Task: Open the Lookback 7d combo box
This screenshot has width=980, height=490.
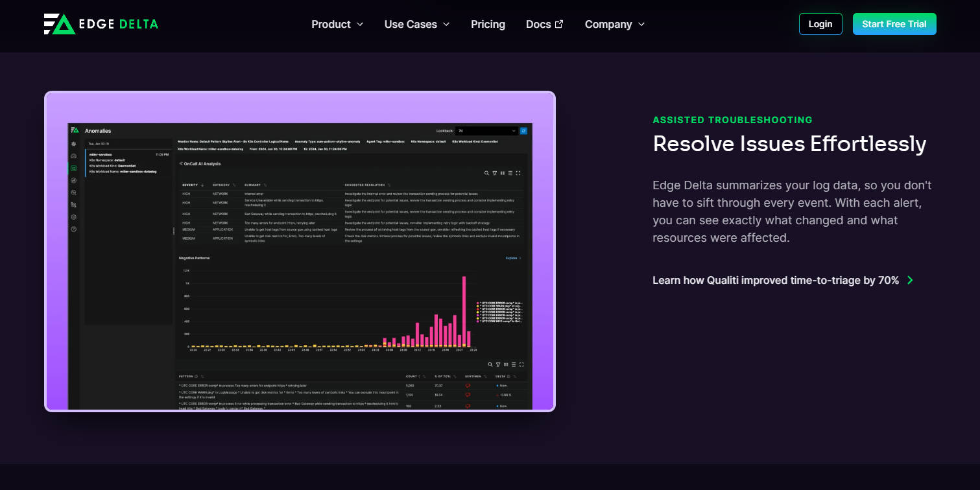Action: 486,130
